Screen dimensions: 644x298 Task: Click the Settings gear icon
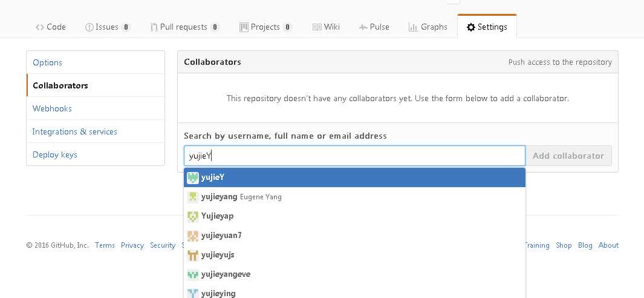point(471,27)
